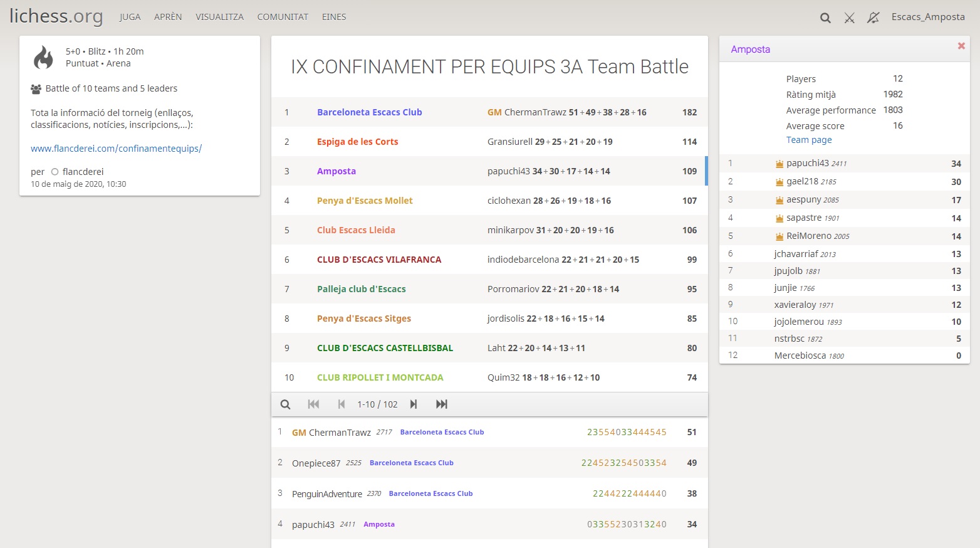Select jojolemerou in Amposta roster

(844, 322)
